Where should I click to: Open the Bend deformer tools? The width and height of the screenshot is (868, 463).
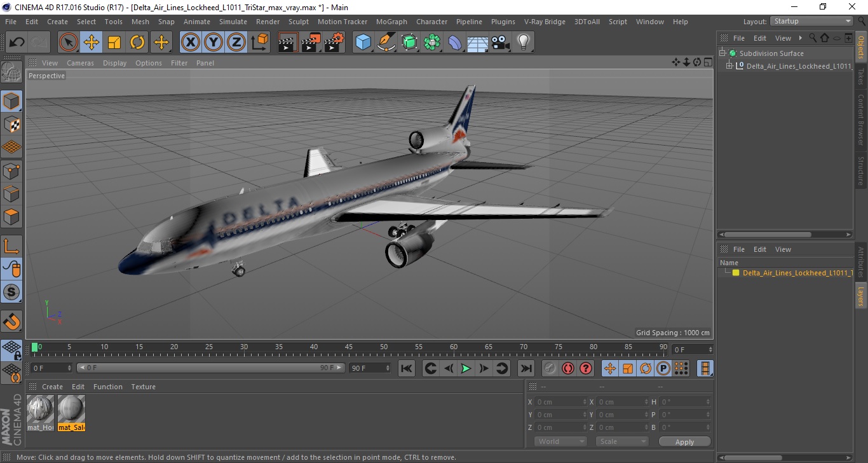coord(456,43)
